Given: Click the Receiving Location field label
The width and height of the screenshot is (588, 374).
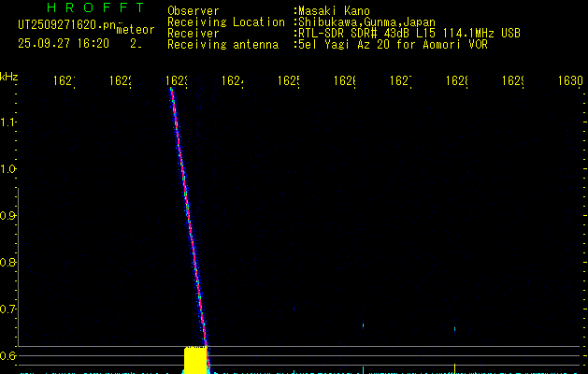Looking at the screenshot, I should coord(225,22).
